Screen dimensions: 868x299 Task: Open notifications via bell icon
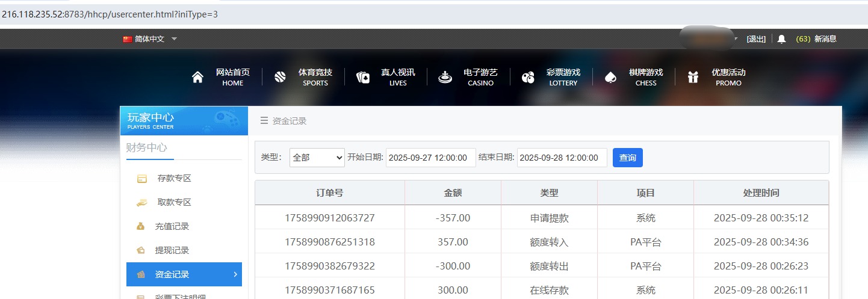point(781,39)
